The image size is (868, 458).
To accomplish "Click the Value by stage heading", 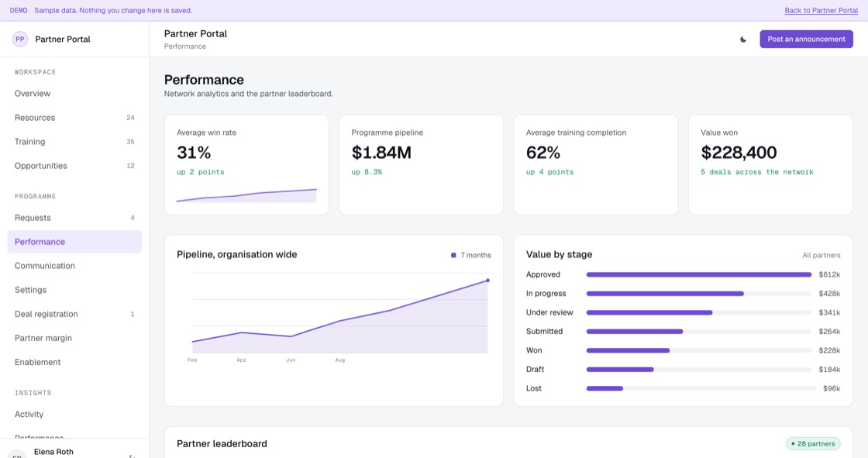I will pyautogui.click(x=559, y=255).
